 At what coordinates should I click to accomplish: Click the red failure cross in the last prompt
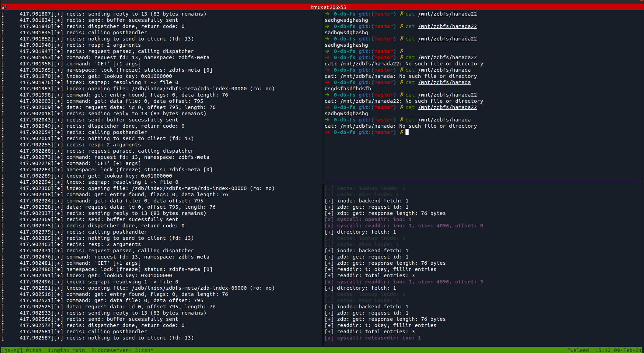tap(401, 132)
